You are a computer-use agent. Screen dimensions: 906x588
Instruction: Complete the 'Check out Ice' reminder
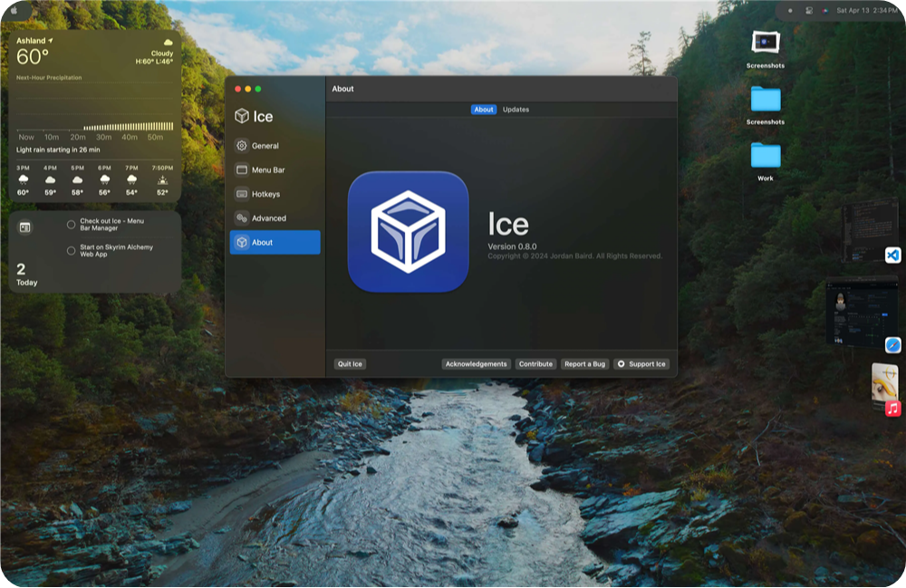[x=71, y=225]
